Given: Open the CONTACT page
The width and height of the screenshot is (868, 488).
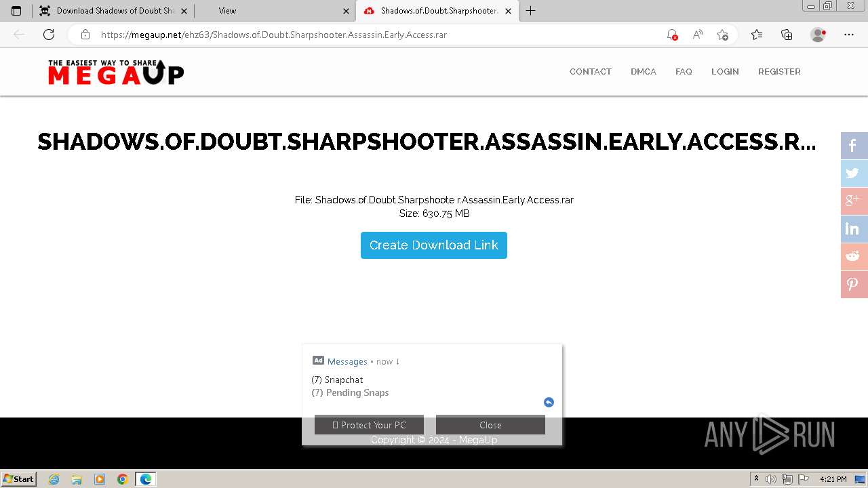Looking at the screenshot, I should tap(591, 72).
